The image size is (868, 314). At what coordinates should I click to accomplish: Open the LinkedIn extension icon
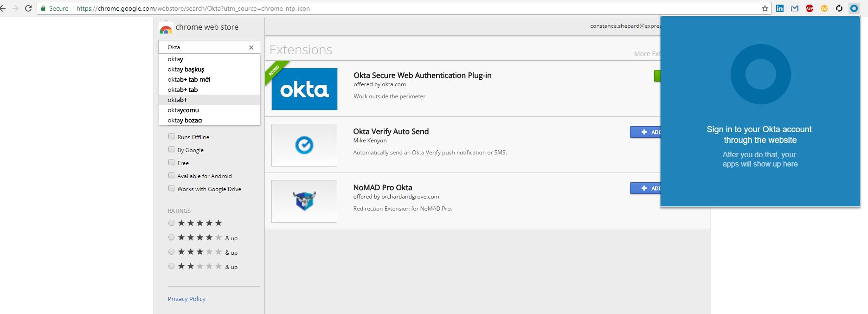780,8
